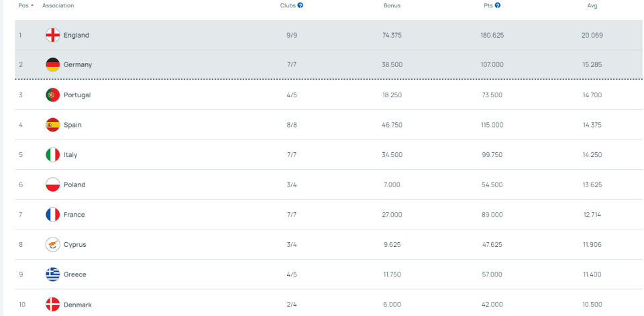
Task: Click the Denmark flag icon
Action: pyautogui.click(x=52, y=305)
